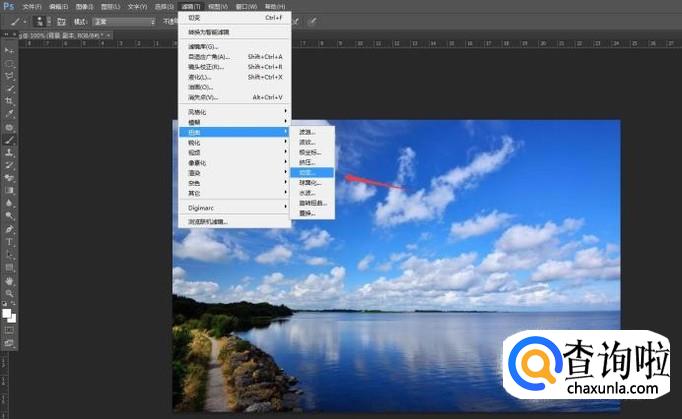Swap foreground and background colors
This screenshot has height=419, width=682.
pyautogui.click(x=13, y=303)
